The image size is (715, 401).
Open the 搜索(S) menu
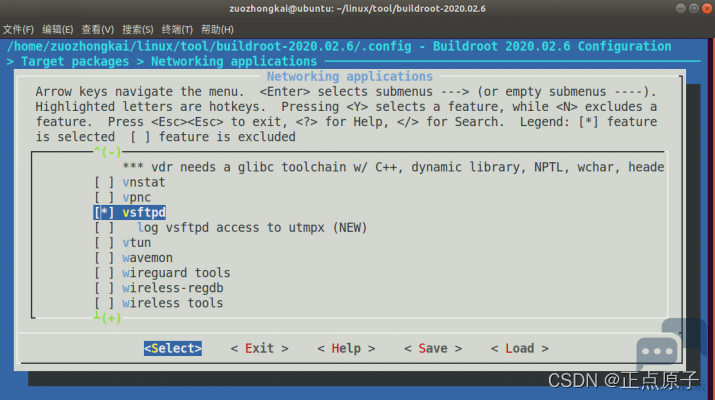click(x=138, y=30)
